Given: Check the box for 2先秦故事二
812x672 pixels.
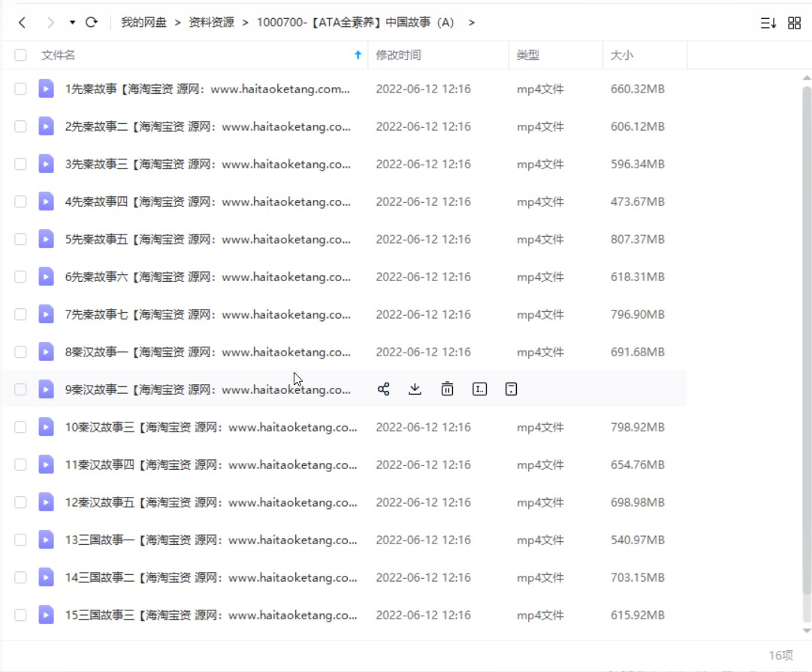Looking at the screenshot, I should point(21,126).
